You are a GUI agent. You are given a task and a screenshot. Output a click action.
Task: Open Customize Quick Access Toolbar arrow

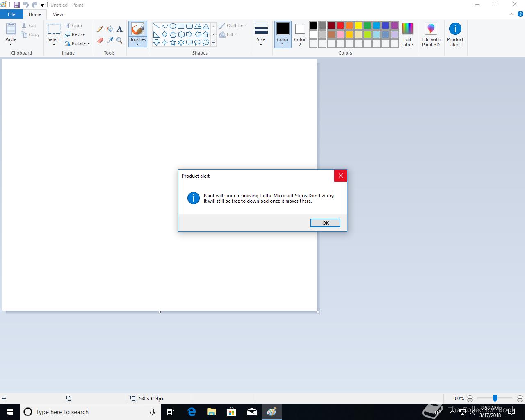tap(42, 5)
